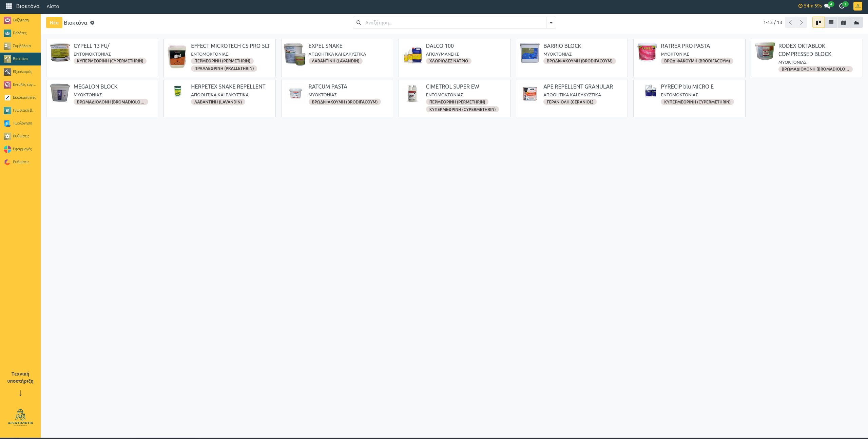
Task: Open activities clock icon in top bar
Action: (842, 6)
